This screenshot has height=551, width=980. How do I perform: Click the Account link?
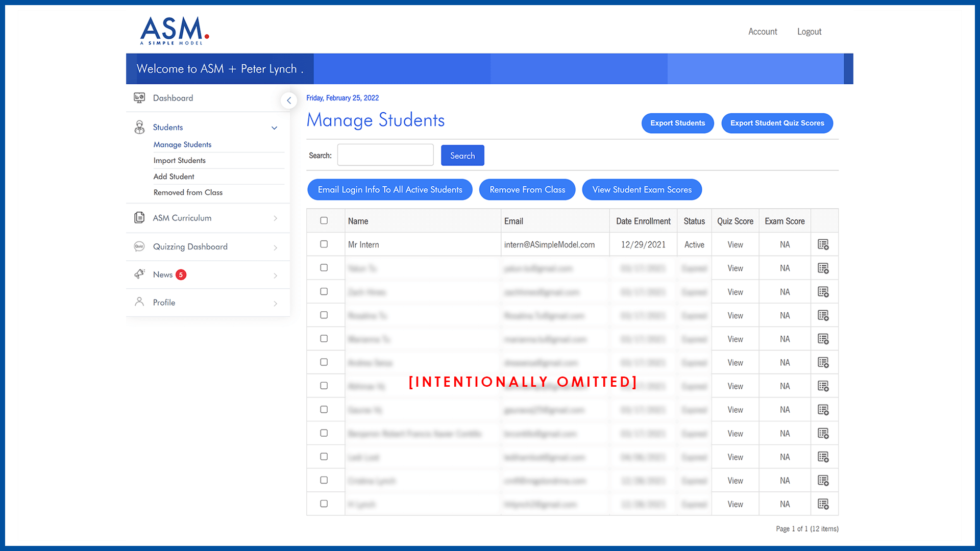coord(763,32)
